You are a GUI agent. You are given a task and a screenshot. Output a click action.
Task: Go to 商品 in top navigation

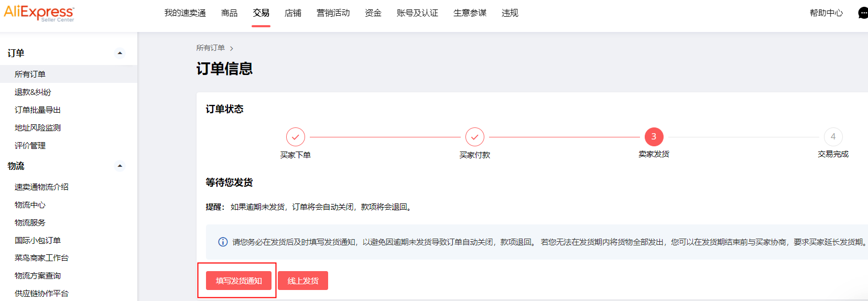point(229,13)
